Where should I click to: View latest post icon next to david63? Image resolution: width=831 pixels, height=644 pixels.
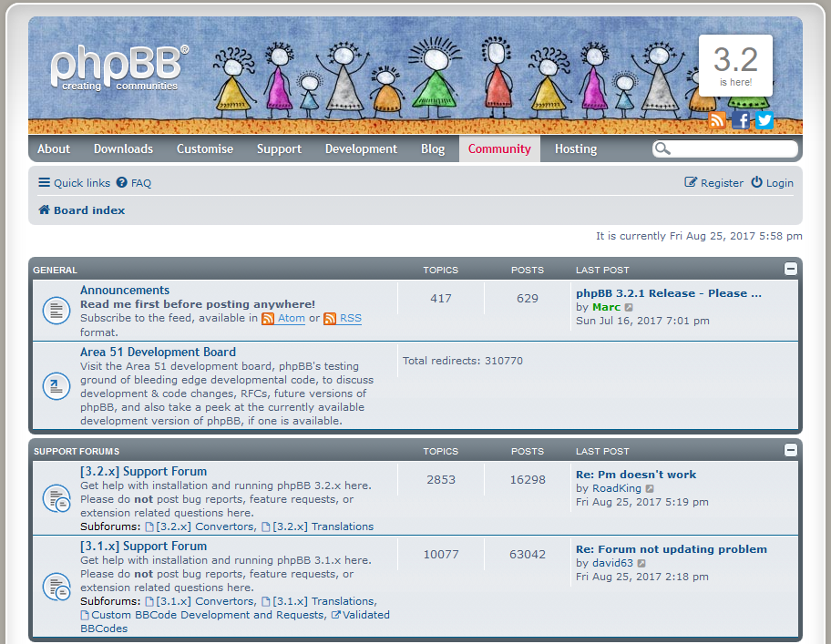641,563
